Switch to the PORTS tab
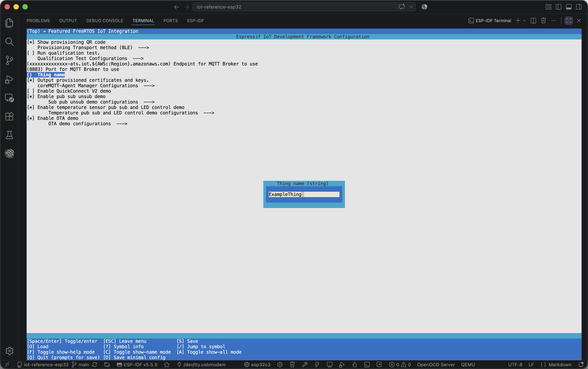 [x=171, y=21]
